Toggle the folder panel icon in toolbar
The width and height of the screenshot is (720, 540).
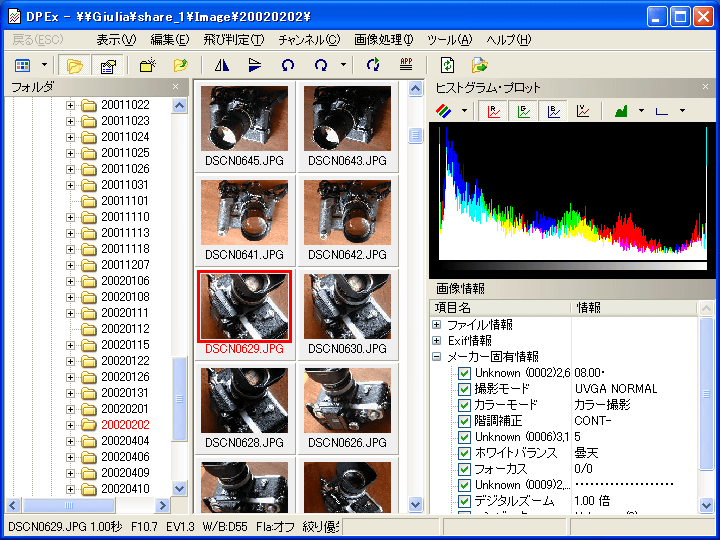(74, 65)
